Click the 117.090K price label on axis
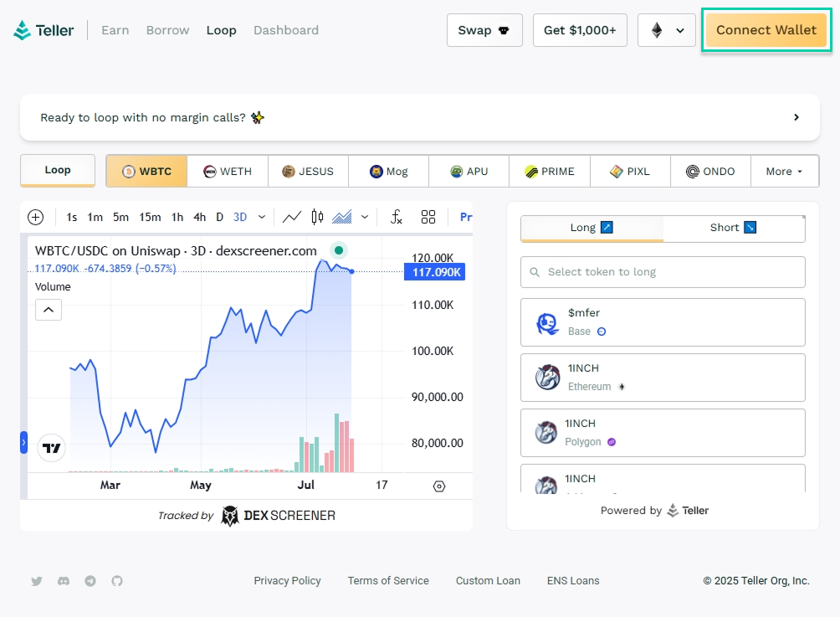The image size is (840, 617). point(435,272)
